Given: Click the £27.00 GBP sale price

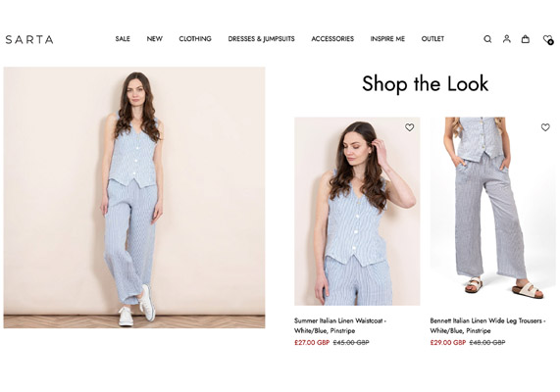Looking at the screenshot, I should pos(312,342).
